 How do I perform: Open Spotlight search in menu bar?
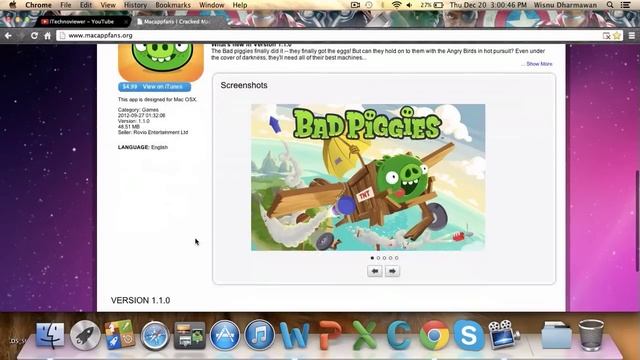610,5
